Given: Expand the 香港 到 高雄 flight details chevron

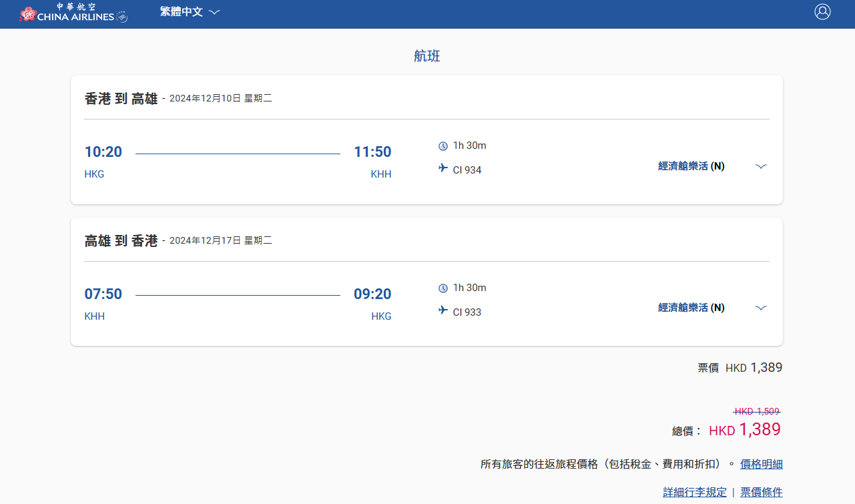Looking at the screenshot, I should 761,166.
